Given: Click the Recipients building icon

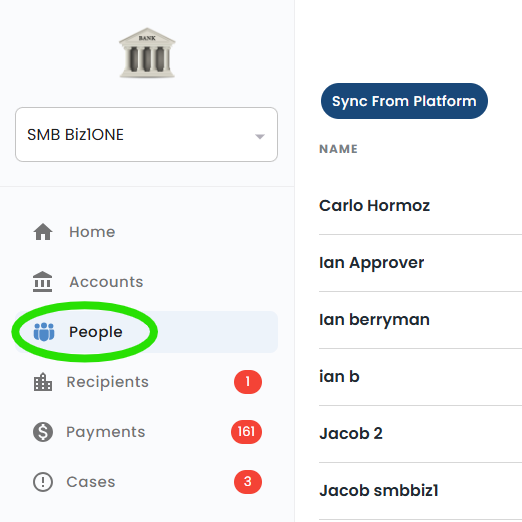Looking at the screenshot, I should [43, 382].
